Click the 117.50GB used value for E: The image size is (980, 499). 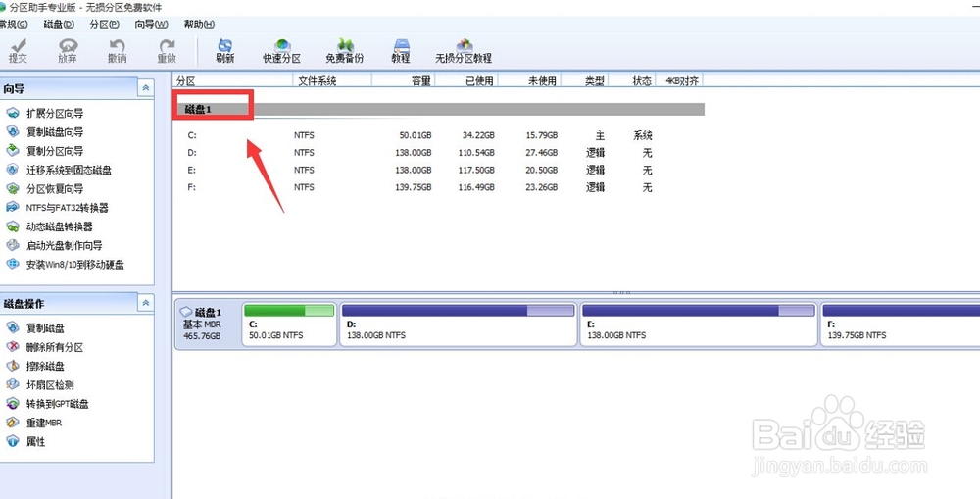point(477,170)
